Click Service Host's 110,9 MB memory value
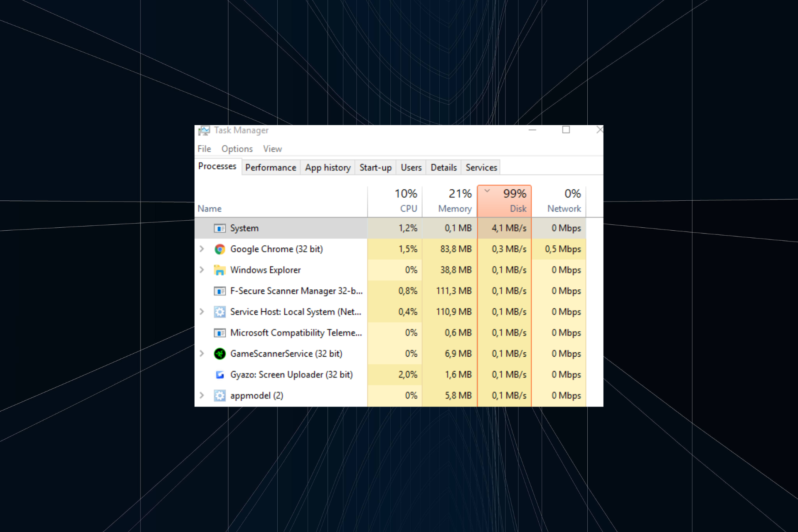 [x=454, y=312]
